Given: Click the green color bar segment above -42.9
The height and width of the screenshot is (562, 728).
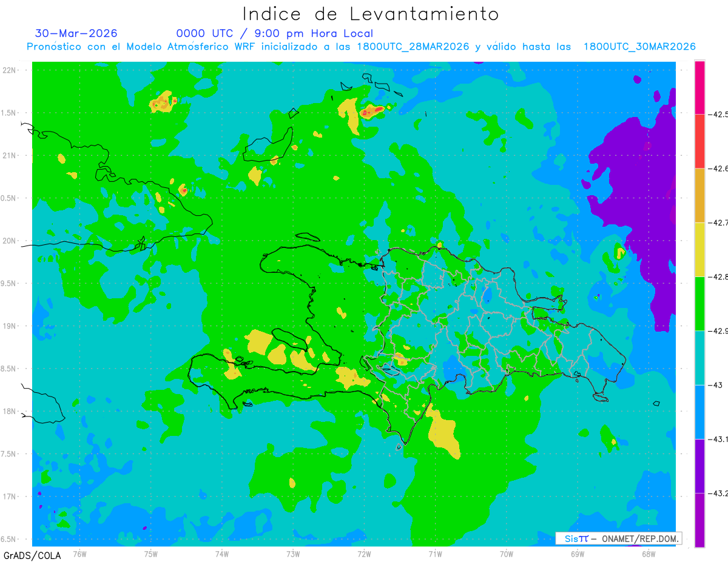Looking at the screenshot, I should coord(699,303).
